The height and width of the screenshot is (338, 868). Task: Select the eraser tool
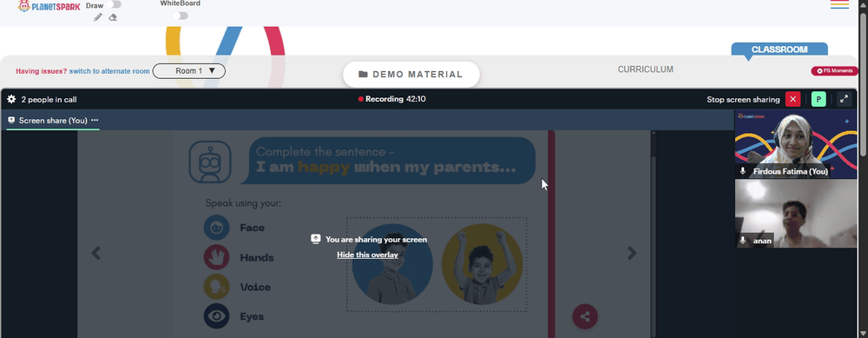tap(113, 17)
